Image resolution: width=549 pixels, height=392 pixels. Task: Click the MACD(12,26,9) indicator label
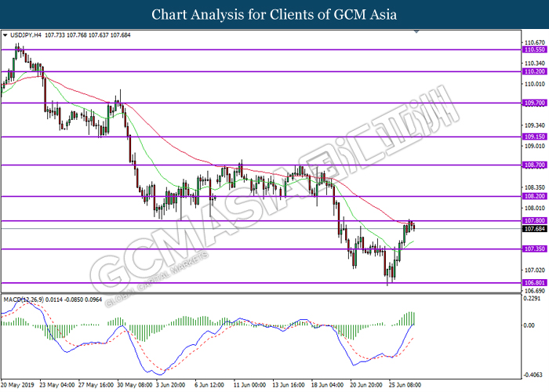point(24,299)
